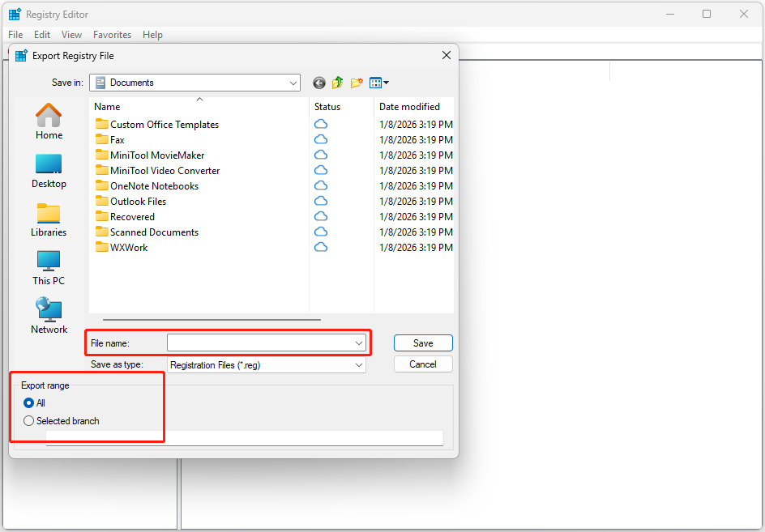Select the OneNote Notebooks folder name
This screenshot has height=532, width=765.
click(x=154, y=185)
